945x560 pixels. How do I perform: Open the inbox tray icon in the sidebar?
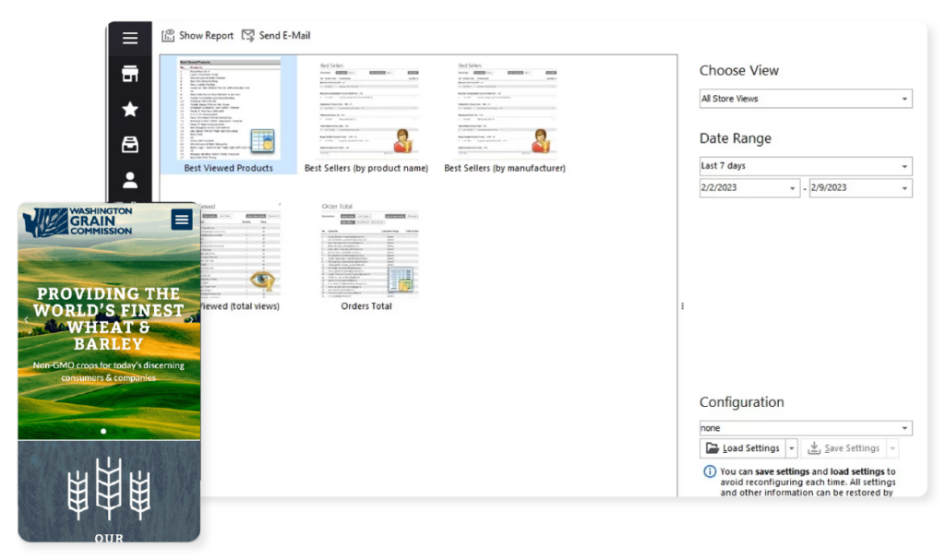(x=129, y=145)
